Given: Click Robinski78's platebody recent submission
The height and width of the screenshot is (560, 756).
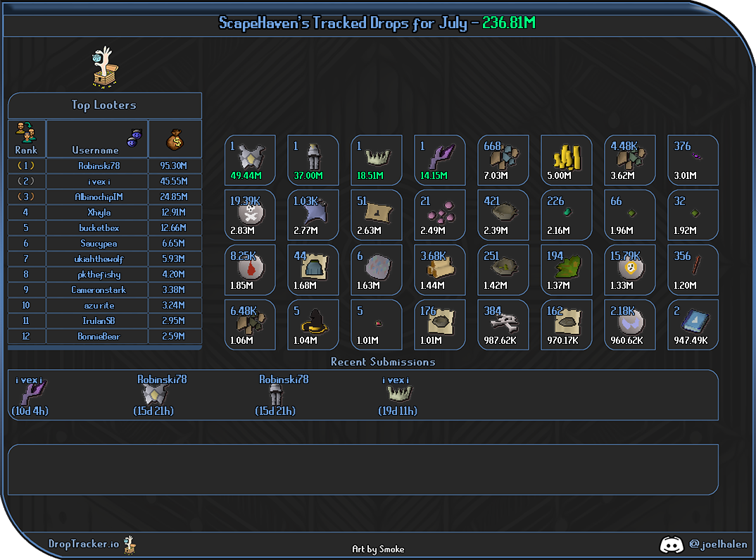Looking at the screenshot, I should click(154, 395).
